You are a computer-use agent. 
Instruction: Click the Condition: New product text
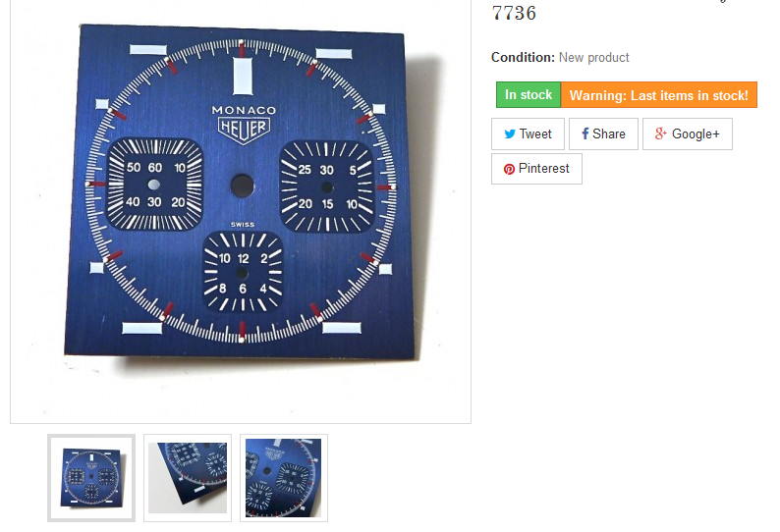[560, 58]
